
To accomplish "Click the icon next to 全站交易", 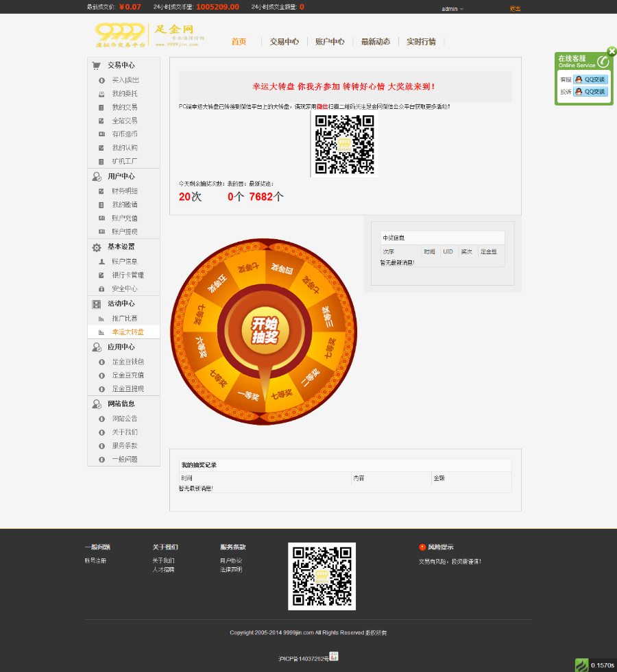I will [x=101, y=121].
